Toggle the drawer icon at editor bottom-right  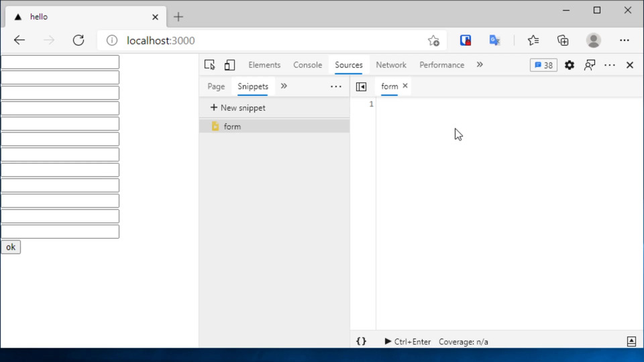point(632,341)
